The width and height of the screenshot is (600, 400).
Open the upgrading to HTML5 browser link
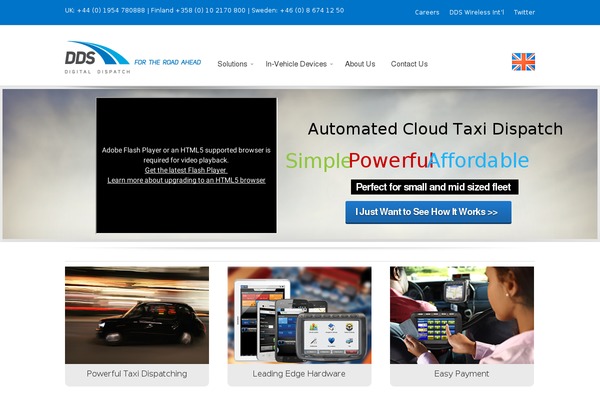coord(186,180)
